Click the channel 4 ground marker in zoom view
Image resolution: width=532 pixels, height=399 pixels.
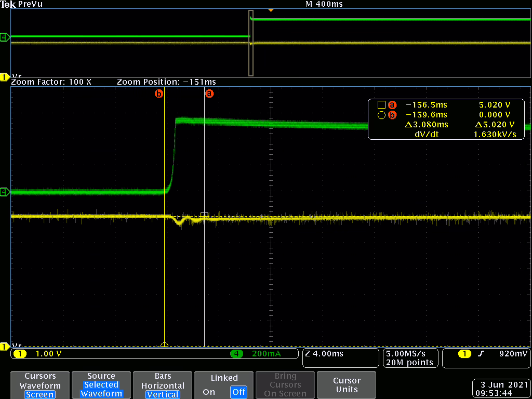[x=5, y=192]
